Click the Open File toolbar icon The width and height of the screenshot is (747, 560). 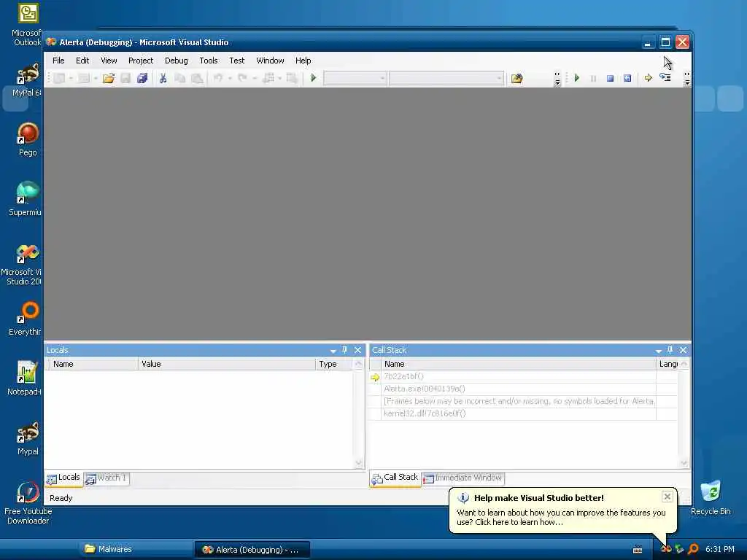point(109,79)
